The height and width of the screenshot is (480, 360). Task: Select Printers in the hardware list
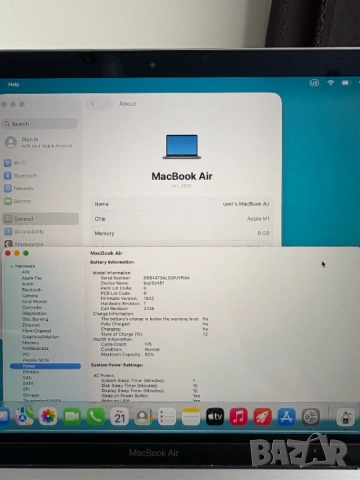click(30, 372)
